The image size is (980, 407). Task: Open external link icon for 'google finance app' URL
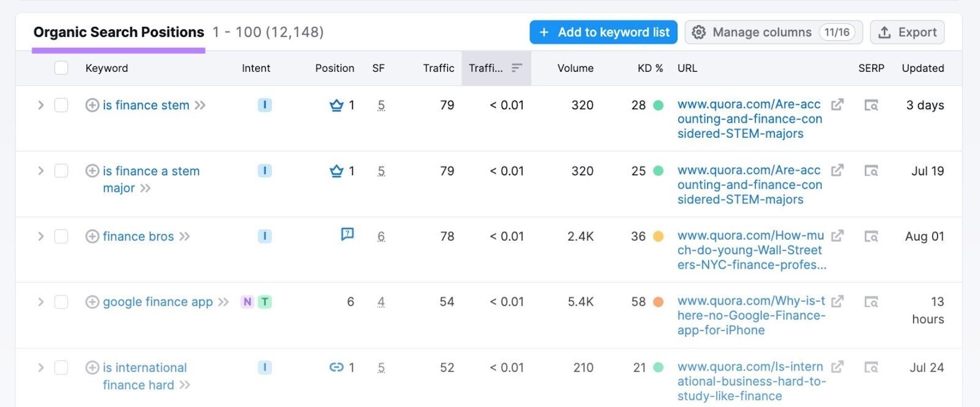coord(837,302)
